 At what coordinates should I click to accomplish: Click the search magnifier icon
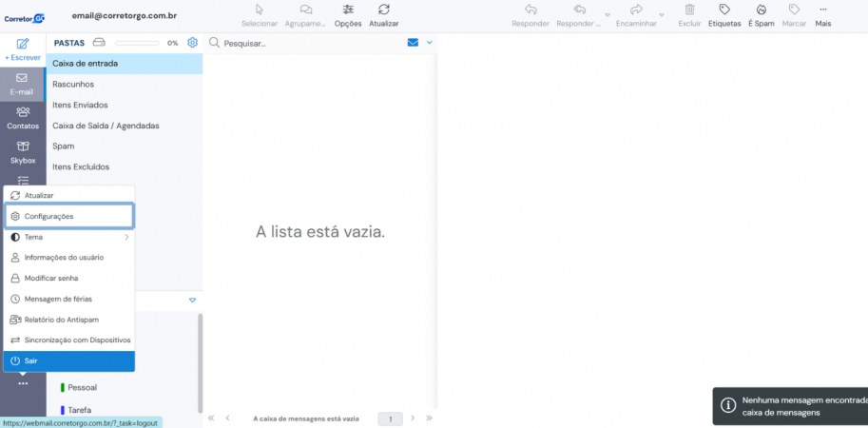point(214,43)
